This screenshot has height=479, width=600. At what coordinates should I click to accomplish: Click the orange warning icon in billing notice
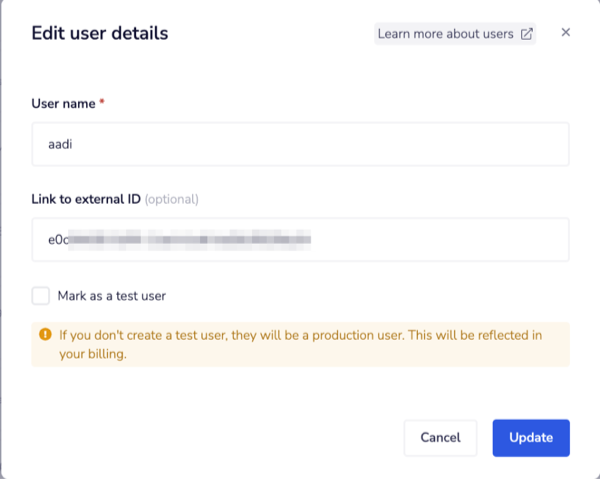(45, 335)
